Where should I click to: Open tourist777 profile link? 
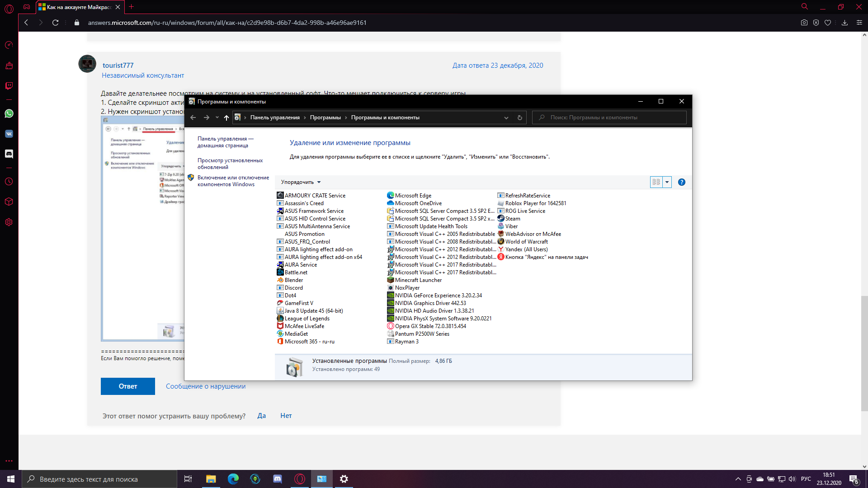click(x=118, y=65)
